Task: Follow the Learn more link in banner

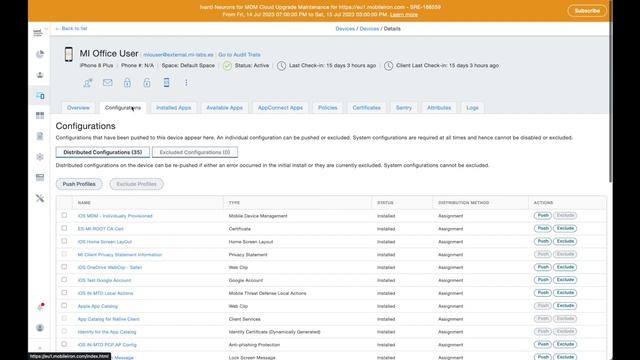Action: [x=404, y=15]
